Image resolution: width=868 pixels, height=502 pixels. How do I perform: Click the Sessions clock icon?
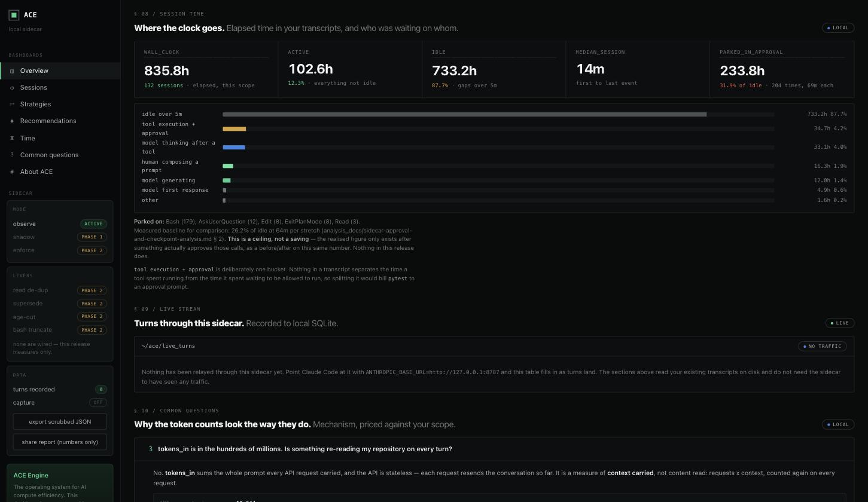coord(12,88)
